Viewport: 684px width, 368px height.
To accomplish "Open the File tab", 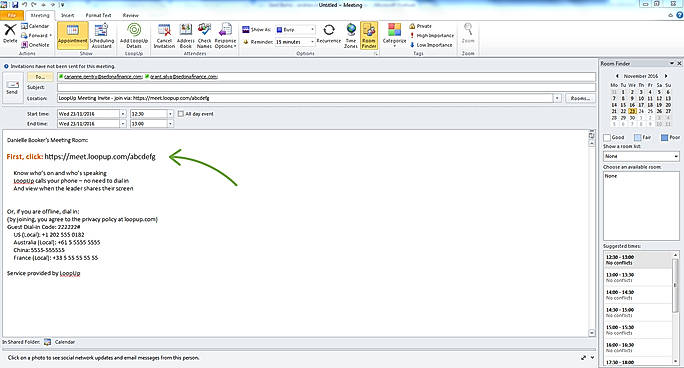I will 12,15.
